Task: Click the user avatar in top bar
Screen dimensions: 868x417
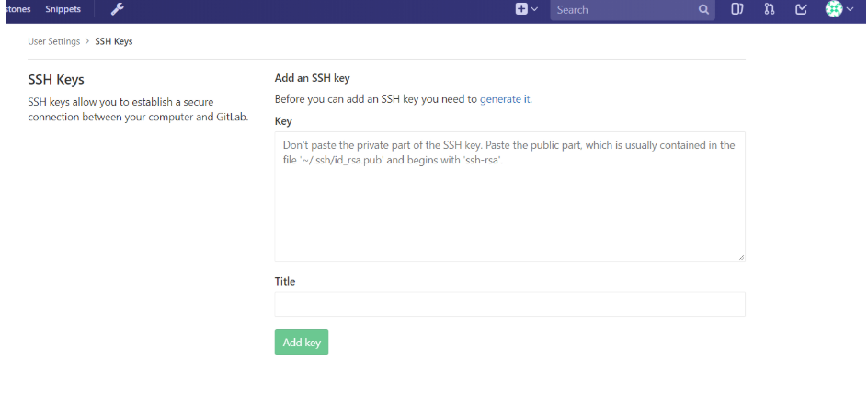Action: [834, 9]
